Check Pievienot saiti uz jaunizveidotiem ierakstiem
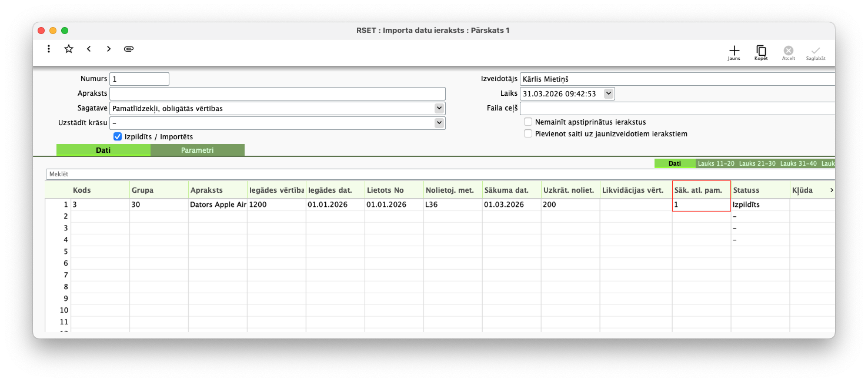Image resolution: width=868 pixels, height=382 pixels. coord(528,134)
